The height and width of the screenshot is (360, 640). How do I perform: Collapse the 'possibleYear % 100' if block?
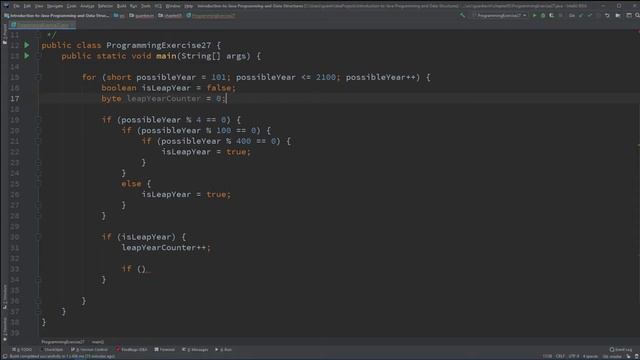point(38,130)
